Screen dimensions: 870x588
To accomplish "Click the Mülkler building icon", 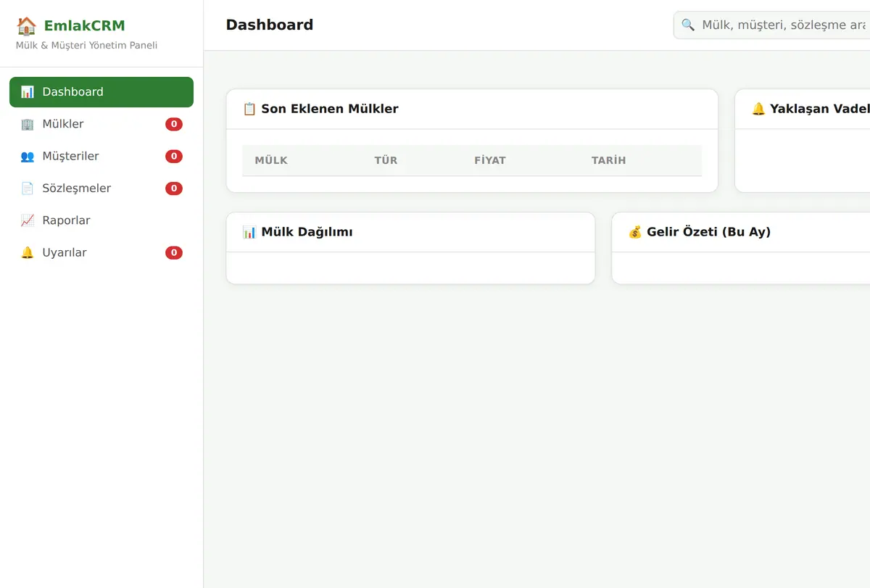I will click(x=28, y=124).
